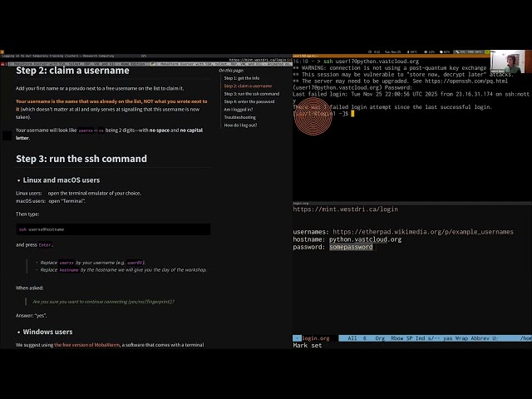Click the 'Mark set' echo area message

pos(307,346)
